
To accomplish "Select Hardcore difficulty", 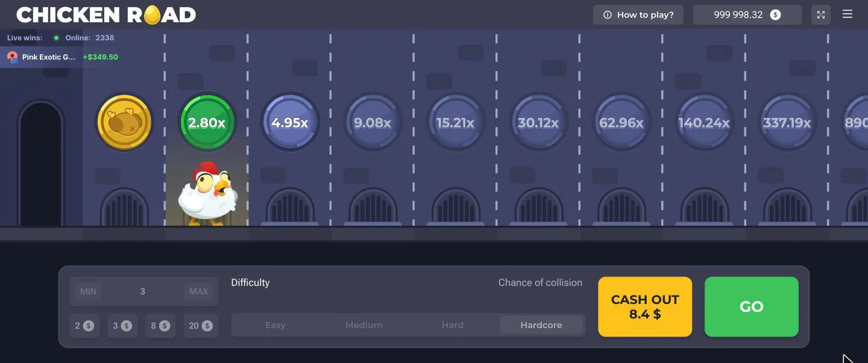I will pyautogui.click(x=541, y=325).
